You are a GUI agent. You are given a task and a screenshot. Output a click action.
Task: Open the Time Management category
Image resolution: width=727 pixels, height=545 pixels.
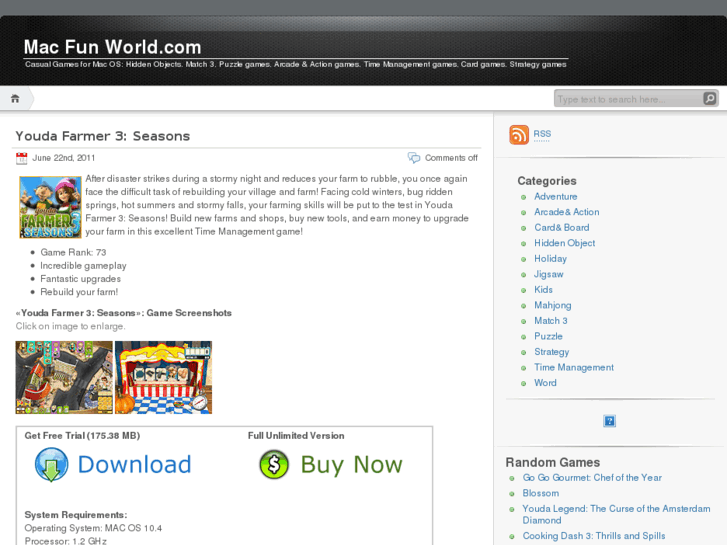[x=574, y=367]
